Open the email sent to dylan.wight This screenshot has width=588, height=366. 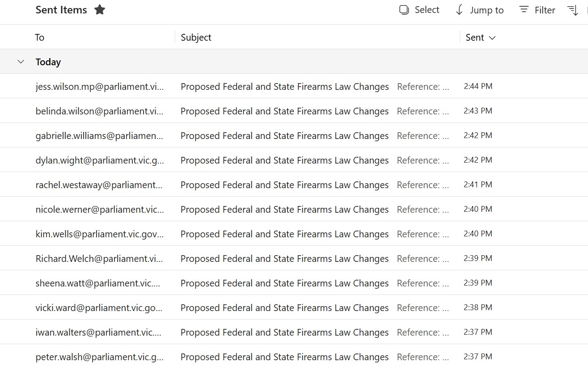click(284, 160)
